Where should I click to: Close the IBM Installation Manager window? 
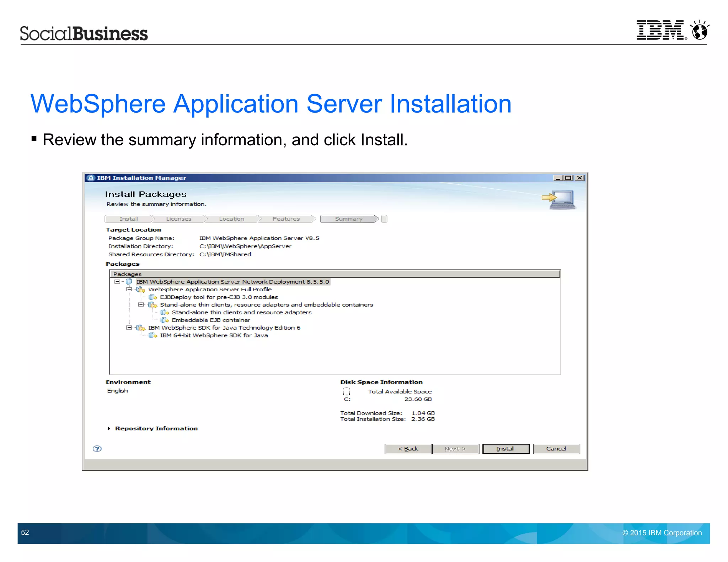click(x=580, y=178)
